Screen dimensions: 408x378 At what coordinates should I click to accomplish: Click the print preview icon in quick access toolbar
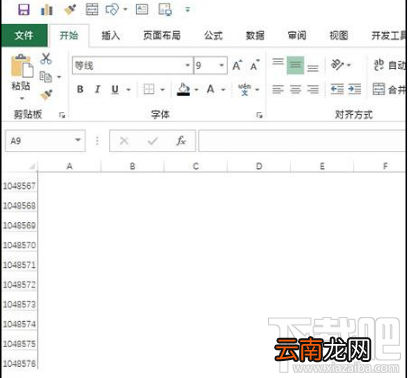coord(165,9)
